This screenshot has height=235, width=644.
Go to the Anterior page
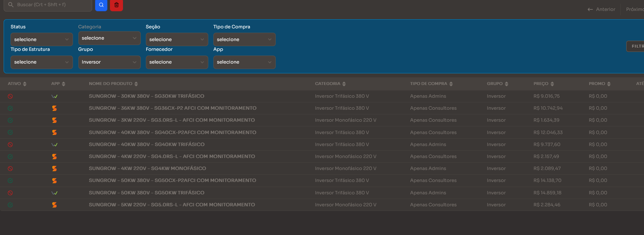coord(602,9)
